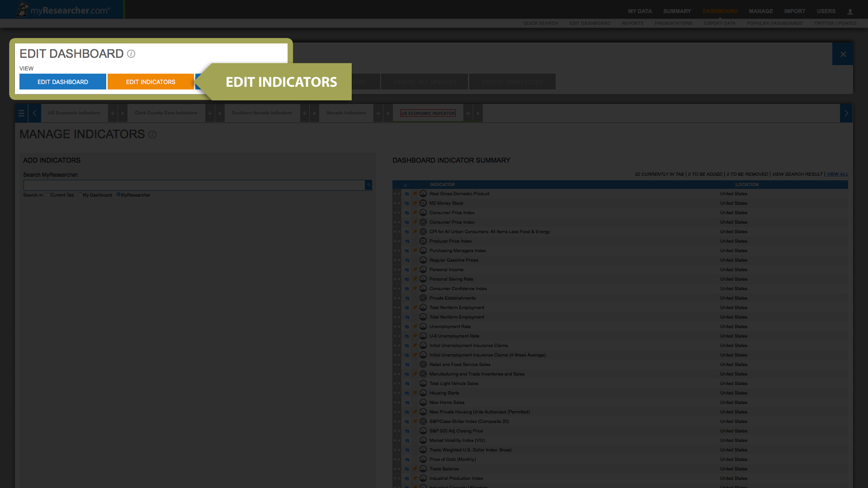Uncheck the Producer Price Index checkbox
The image size is (868, 488).
[407, 242]
